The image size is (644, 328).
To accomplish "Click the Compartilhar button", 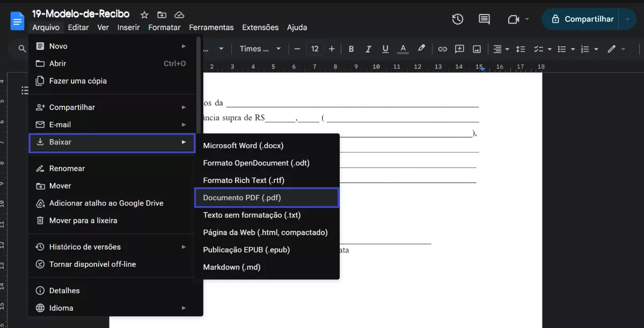I will 585,18.
